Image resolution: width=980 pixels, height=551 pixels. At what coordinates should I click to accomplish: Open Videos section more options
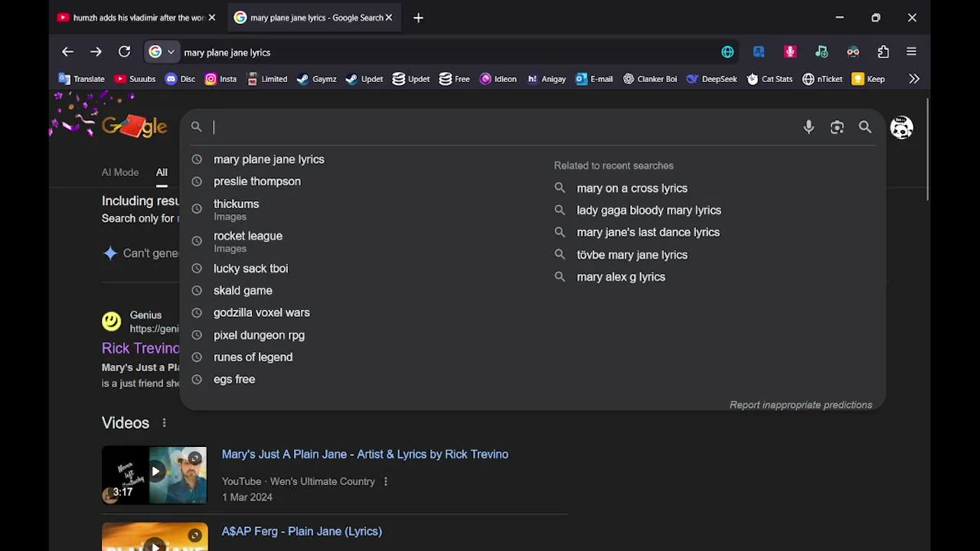164,422
